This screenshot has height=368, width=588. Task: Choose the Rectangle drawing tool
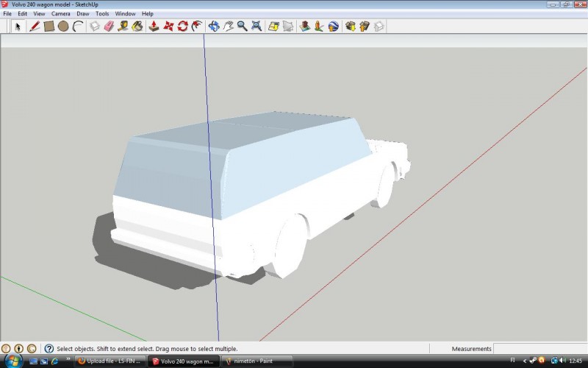click(x=49, y=26)
